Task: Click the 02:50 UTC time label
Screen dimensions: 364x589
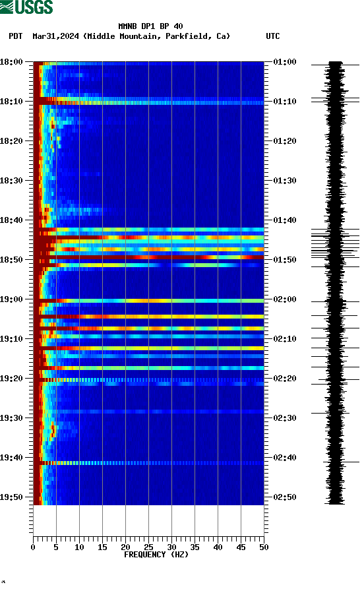Action: click(x=285, y=497)
